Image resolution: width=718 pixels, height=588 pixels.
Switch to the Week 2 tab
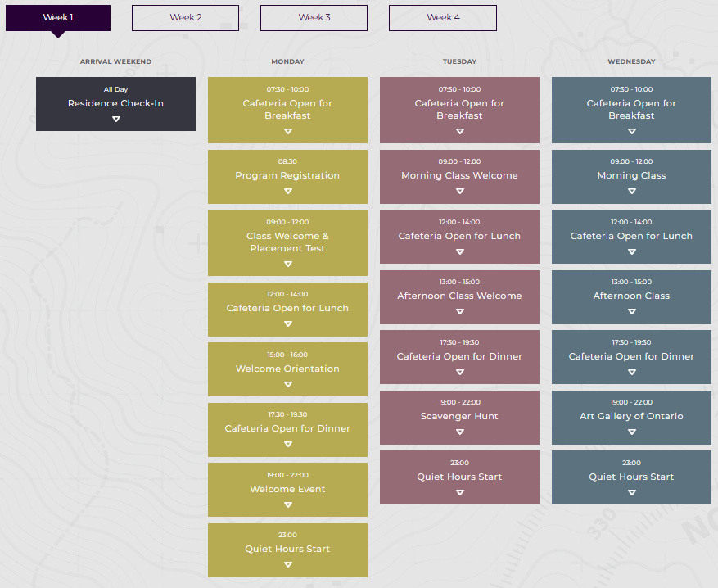tap(185, 18)
